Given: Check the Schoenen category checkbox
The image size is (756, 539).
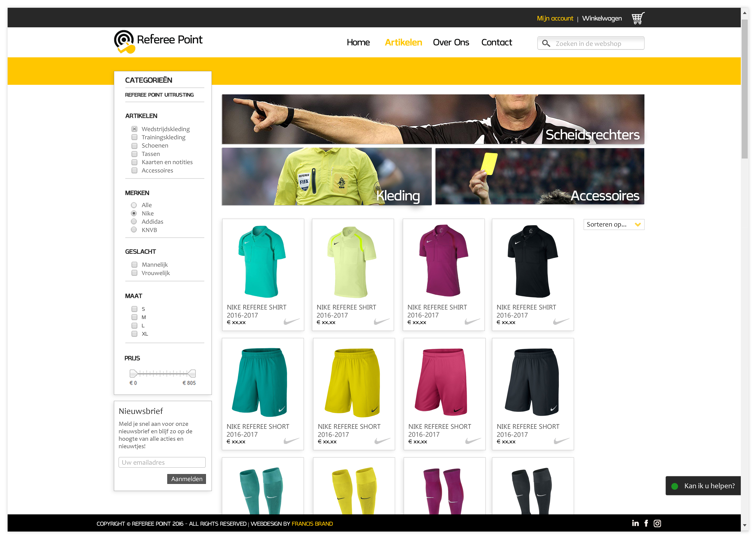Looking at the screenshot, I should [134, 146].
